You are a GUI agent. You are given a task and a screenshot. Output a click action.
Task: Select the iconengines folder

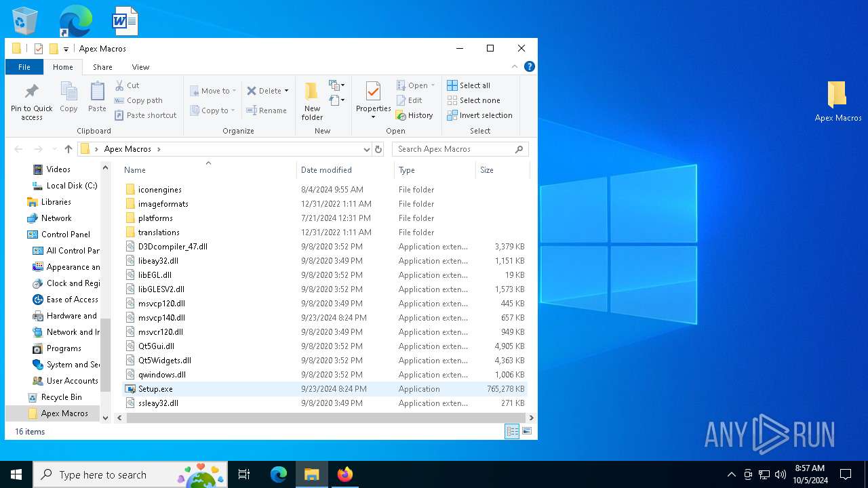(x=325, y=190)
